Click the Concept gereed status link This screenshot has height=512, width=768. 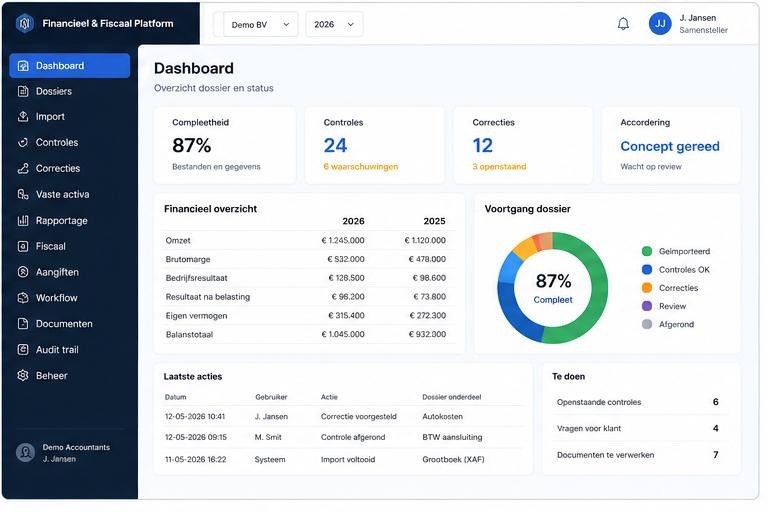(670, 146)
